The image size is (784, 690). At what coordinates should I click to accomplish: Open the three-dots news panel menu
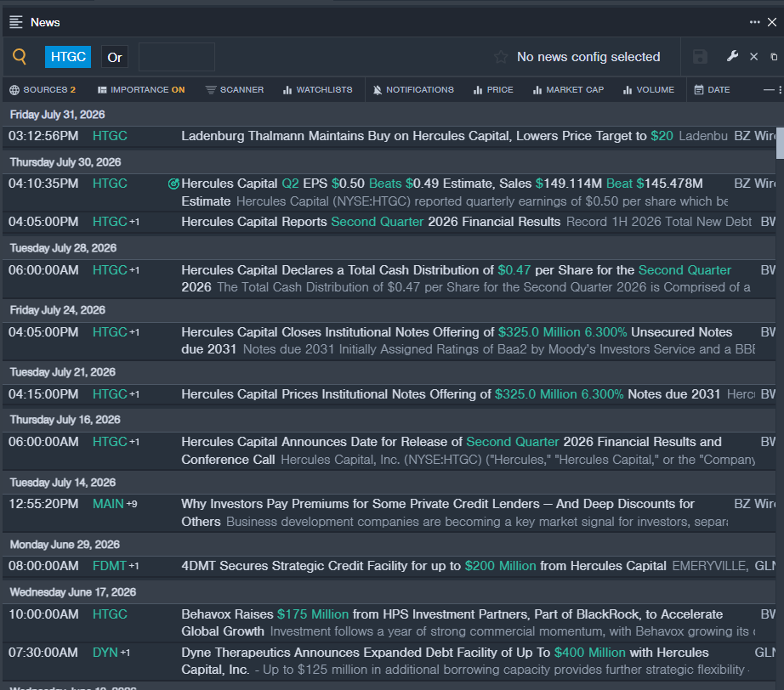click(754, 22)
